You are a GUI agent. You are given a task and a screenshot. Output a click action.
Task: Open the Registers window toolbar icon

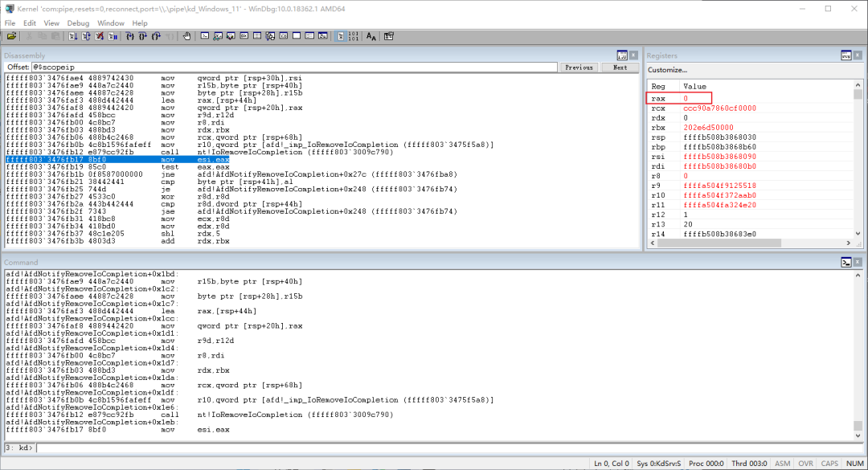[246, 35]
